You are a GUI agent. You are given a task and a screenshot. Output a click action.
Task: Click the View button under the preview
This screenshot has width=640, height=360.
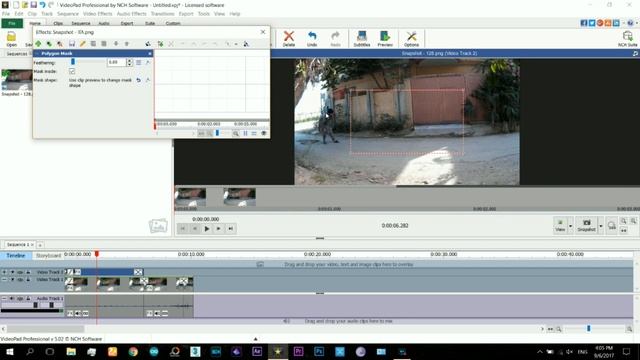point(560,225)
